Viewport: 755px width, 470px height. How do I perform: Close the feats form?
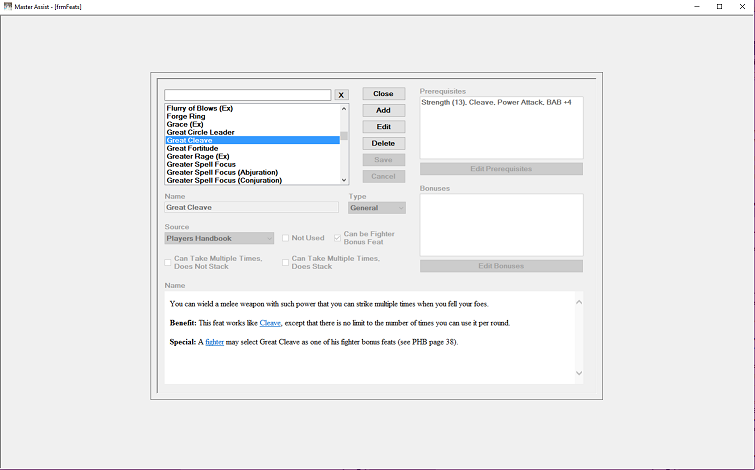[x=383, y=93]
